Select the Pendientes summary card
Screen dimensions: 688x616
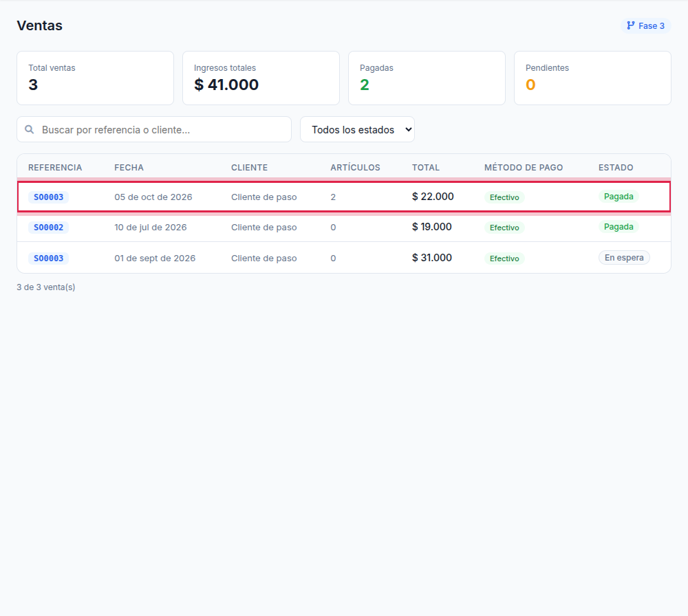[x=592, y=78]
